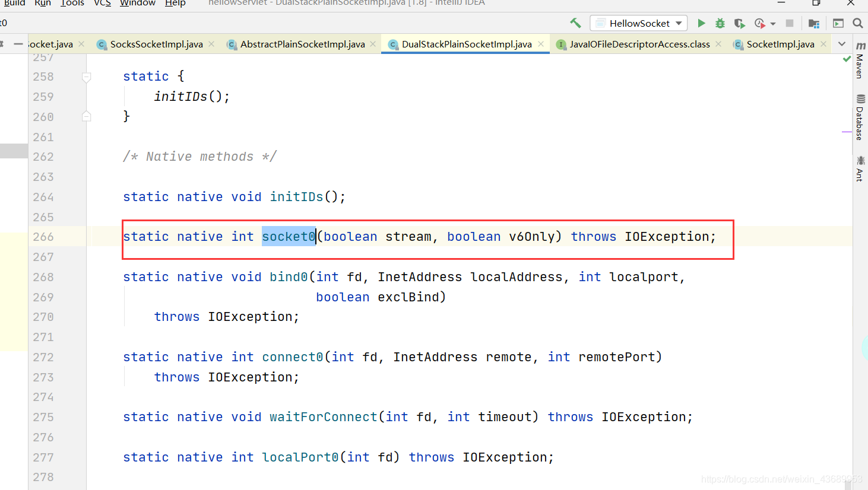Run with coverage shield icon
This screenshot has height=490, width=868.
click(739, 23)
